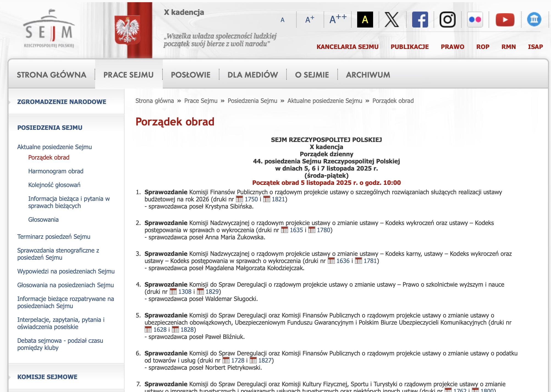Click the Sejm logo in header

(49, 29)
